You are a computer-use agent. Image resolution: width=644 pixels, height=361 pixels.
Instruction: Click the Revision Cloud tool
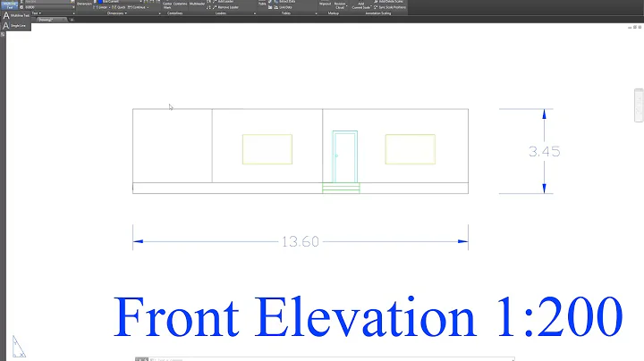click(340, 5)
